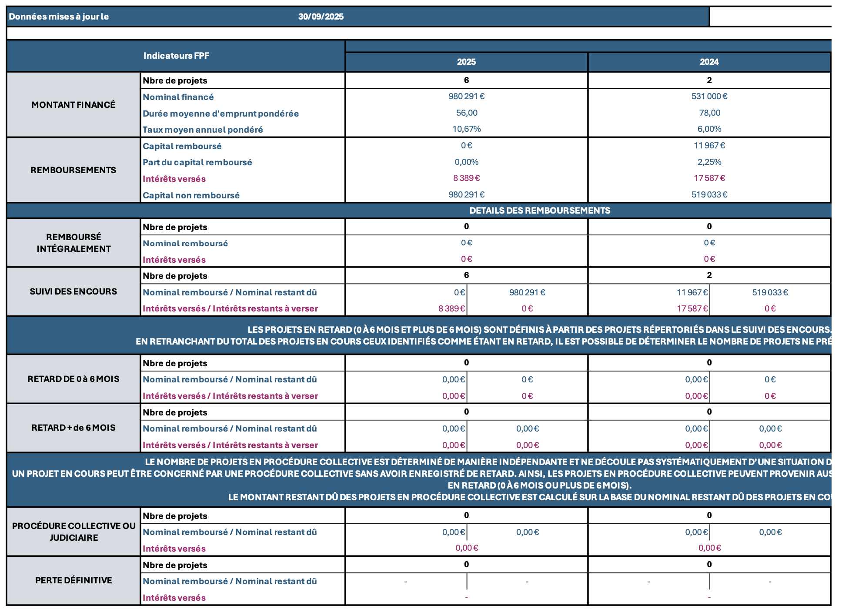Select the Durée moyenne d'emprunt pondérée label

pyautogui.click(x=221, y=114)
